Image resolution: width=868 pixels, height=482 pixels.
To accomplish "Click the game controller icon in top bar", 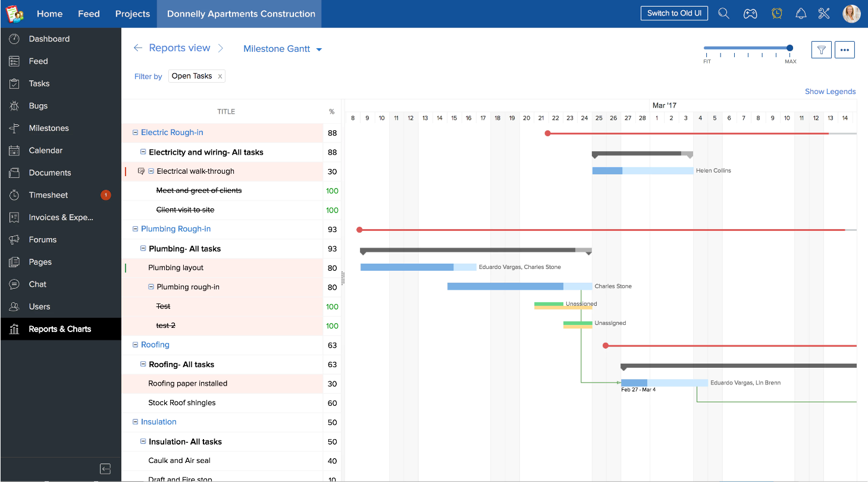I will click(750, 13).
